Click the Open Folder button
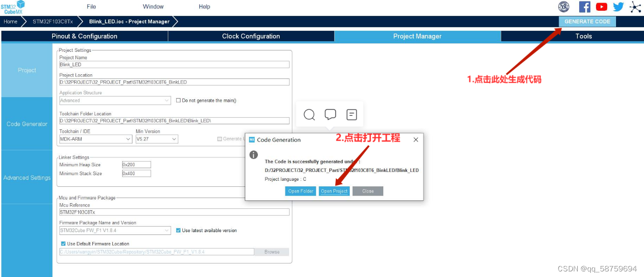This screenshot has width=644, height=277. (x=301, y=191)
